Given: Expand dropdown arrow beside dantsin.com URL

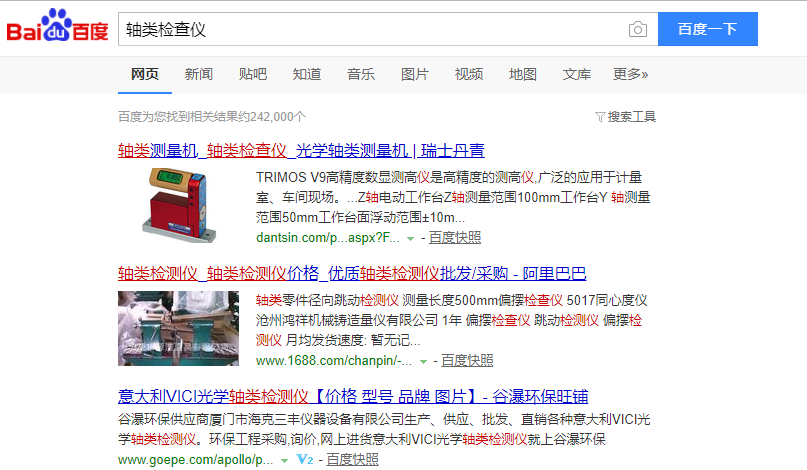Looking at the screenshot, I should click(x=410, y=239).
